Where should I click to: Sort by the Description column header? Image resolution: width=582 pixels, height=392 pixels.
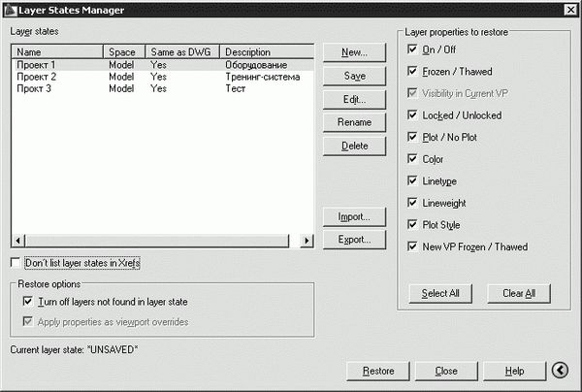tap(267, 52)
